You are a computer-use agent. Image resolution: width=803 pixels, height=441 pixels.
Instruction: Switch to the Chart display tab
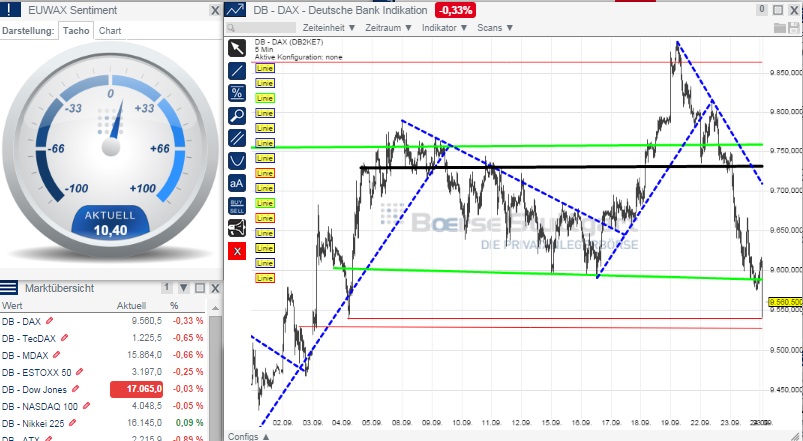(110, 31)
